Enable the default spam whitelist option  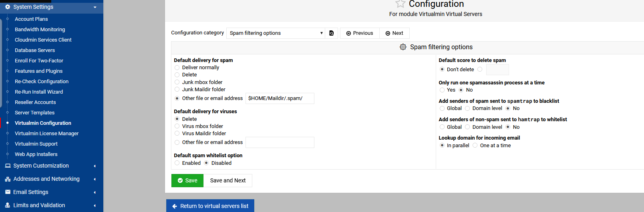(x=177, y=163)
